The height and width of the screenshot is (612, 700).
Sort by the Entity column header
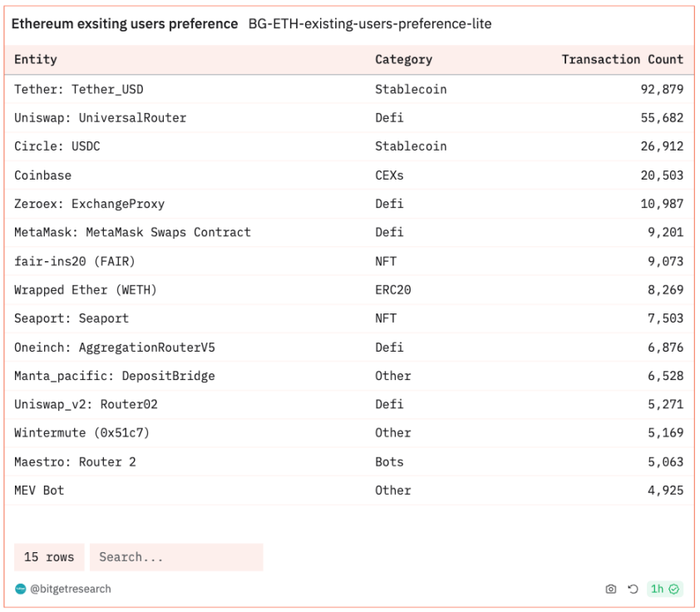[x=36, y=60]
